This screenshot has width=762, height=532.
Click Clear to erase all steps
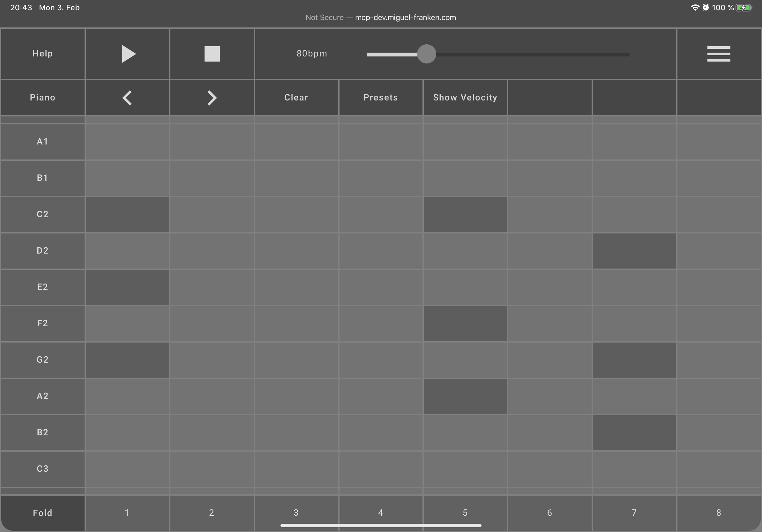[x=296, y=97]
